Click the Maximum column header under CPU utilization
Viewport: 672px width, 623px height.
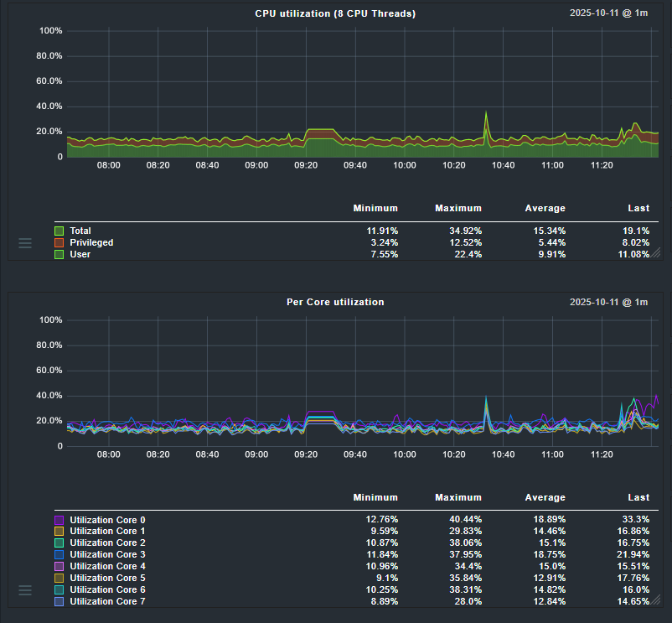pyautogui.click(x=458, y=209)
